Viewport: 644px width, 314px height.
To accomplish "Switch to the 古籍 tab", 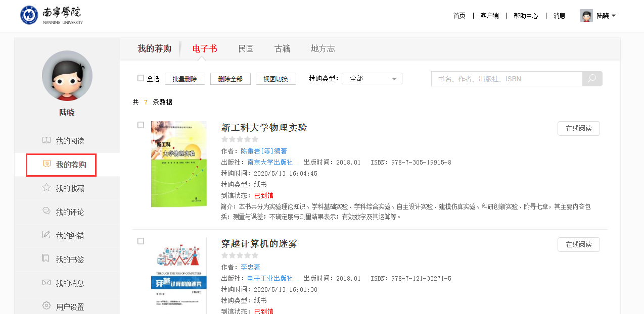I will [282, 48].
